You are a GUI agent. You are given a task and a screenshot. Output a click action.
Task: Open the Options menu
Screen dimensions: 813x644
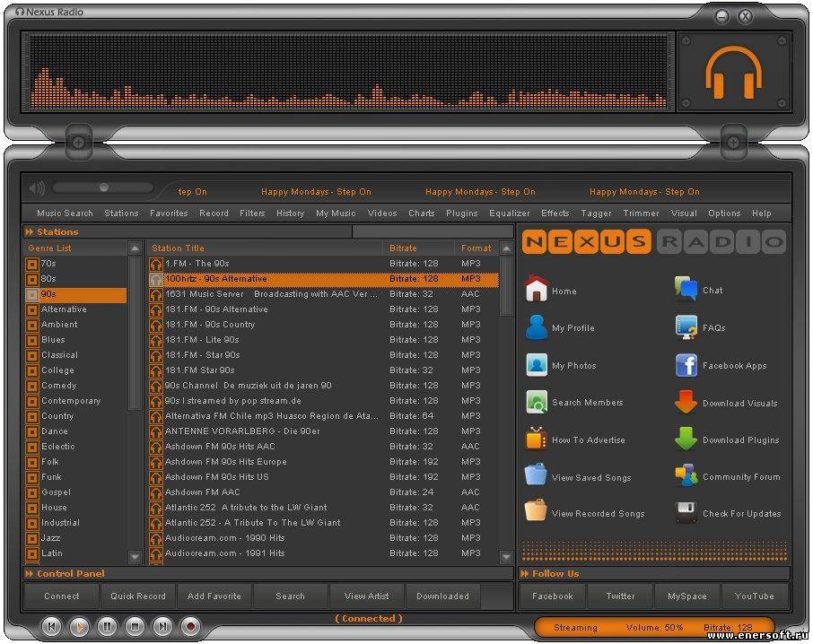pos(724,213)
